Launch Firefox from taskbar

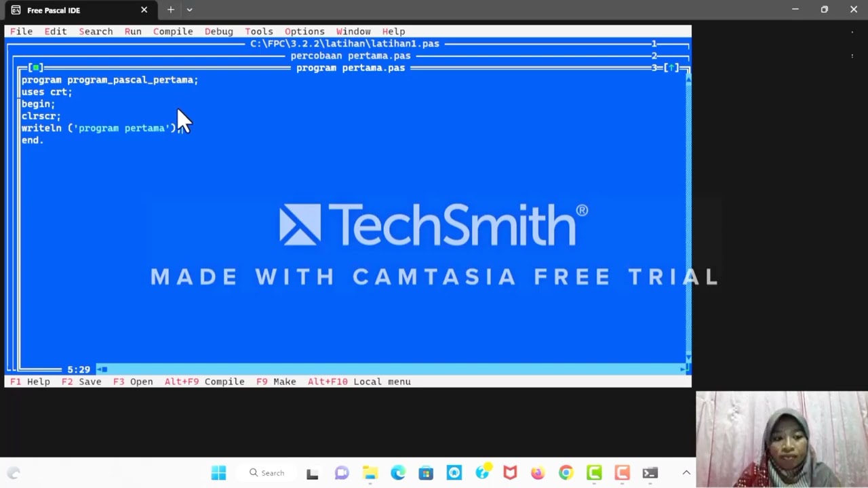(538, 473)
